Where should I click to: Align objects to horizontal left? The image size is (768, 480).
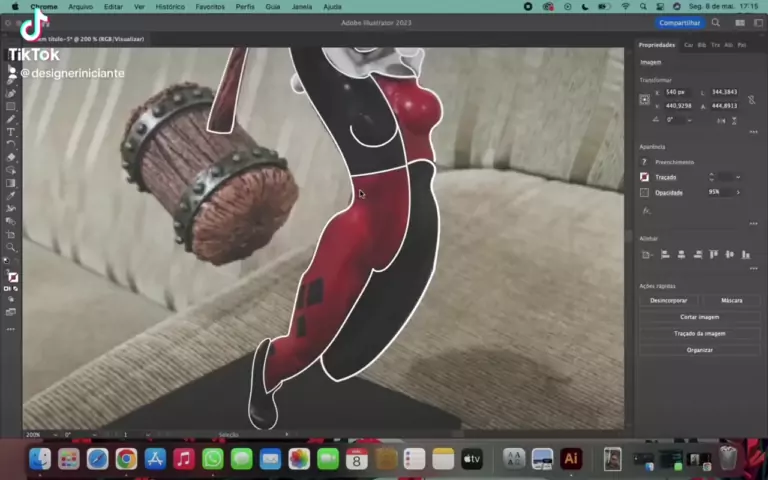(x=665, y=254)
